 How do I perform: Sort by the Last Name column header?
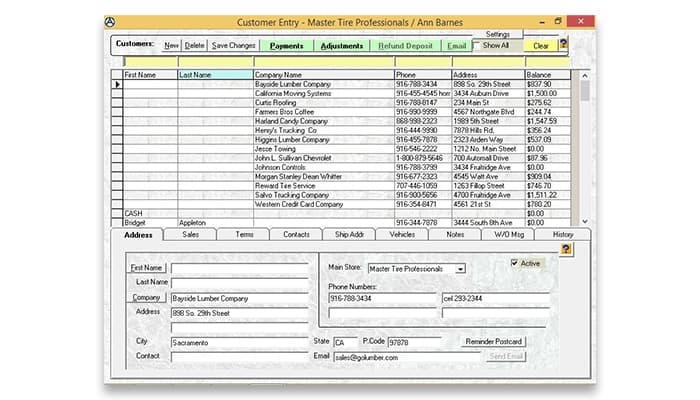214,74
